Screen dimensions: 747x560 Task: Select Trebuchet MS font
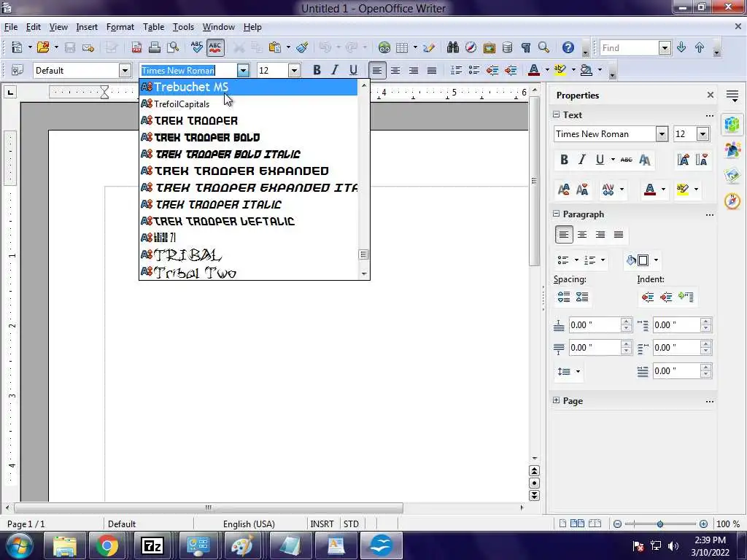(248, 87)
